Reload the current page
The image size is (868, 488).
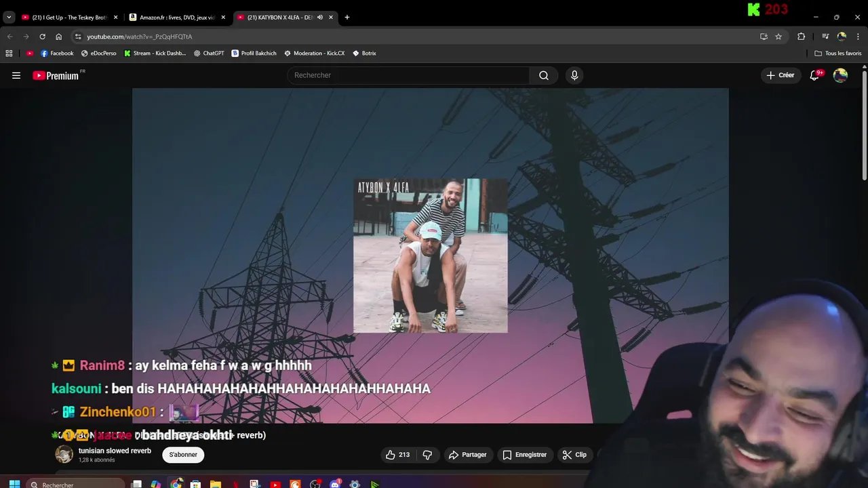point(42,37)
